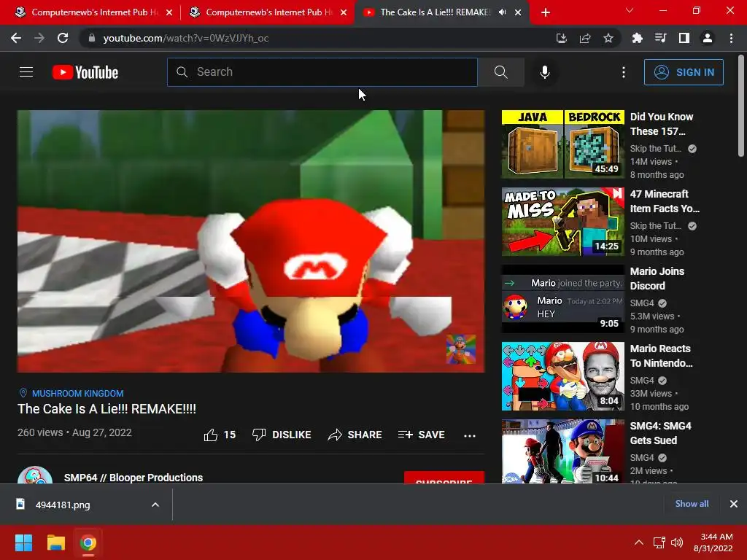The height and width of the screenshot is (560, 747).
Task: Click the SMP64 channel avatar
Action: 35,475
